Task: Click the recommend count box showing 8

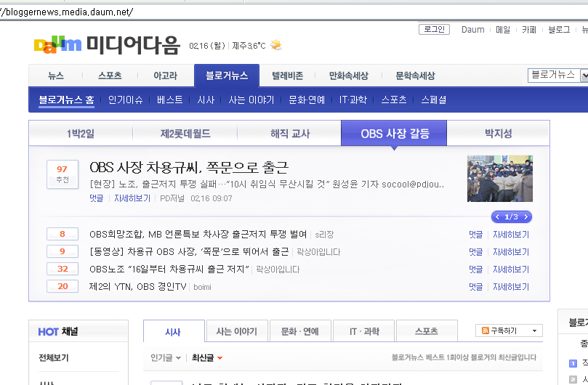Action: (63, 234)
